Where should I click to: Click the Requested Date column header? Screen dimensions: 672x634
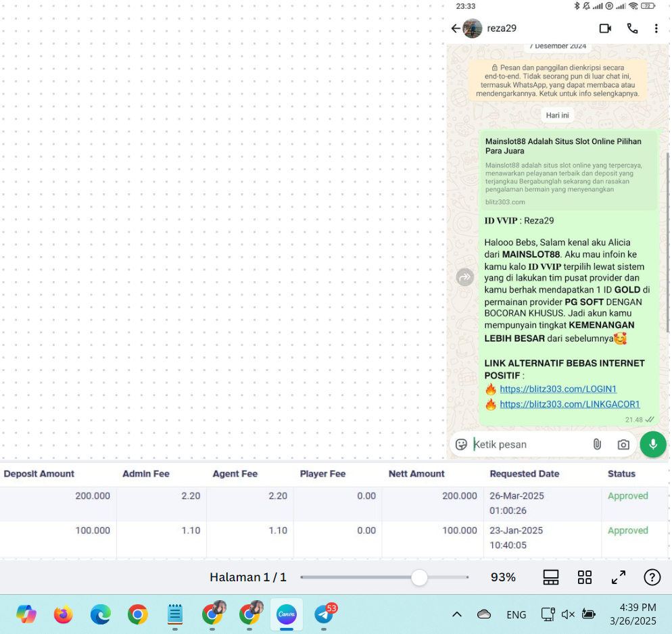coord(525,474)
